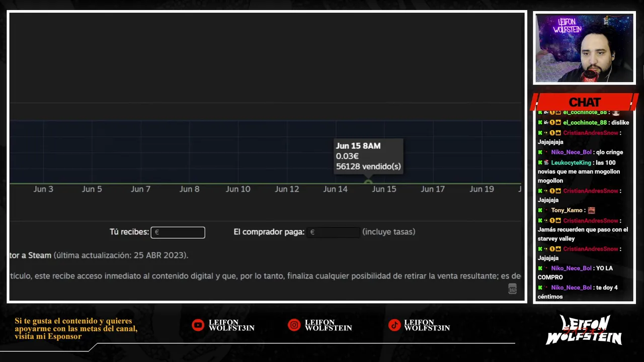Click the 'última actualización: 25 ABR 2023' text

[121, 255]
